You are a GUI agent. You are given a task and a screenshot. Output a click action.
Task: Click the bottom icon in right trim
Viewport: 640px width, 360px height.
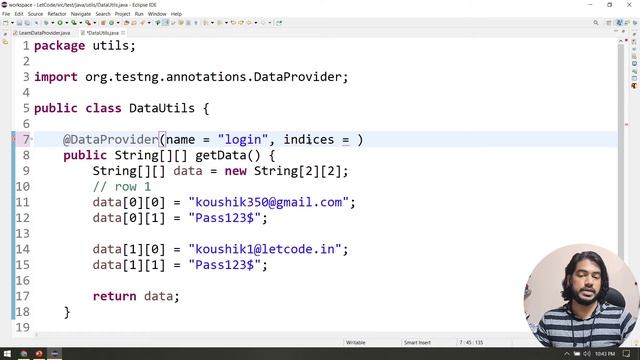634,86
